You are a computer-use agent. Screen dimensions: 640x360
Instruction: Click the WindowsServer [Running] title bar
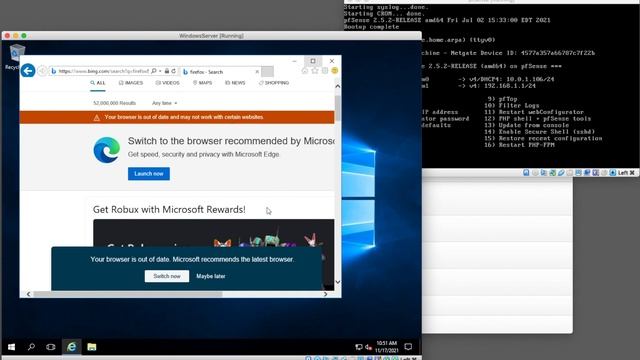coord(211,36)
